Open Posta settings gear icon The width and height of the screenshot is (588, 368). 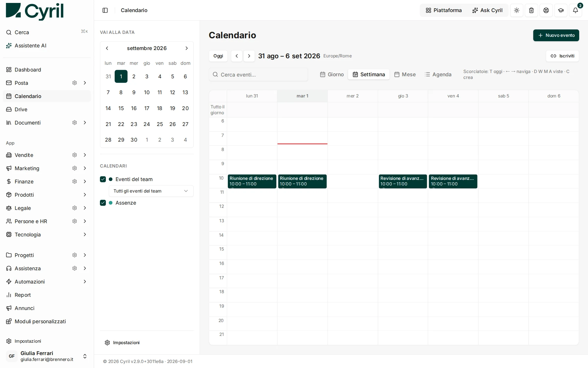pos(75,83)
